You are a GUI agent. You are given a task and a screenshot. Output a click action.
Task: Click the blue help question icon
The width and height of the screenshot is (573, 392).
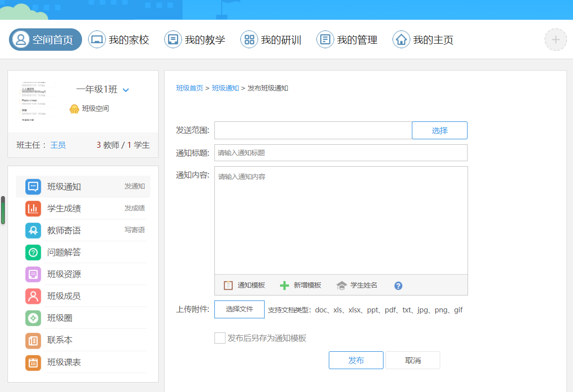coord(398,286)
